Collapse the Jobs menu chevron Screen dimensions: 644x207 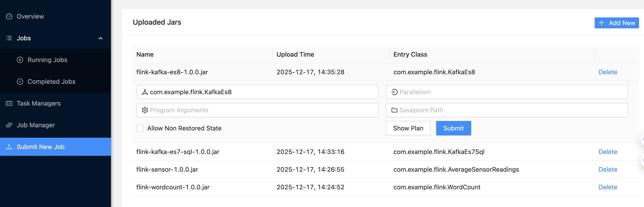pos(101,39)
